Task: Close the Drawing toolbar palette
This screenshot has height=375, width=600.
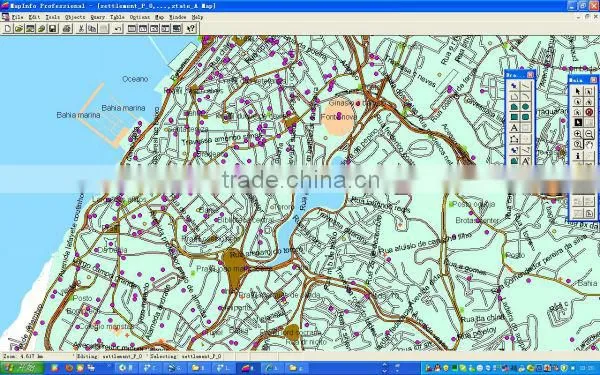Action: pyautogui.click(x=530, y=75)
